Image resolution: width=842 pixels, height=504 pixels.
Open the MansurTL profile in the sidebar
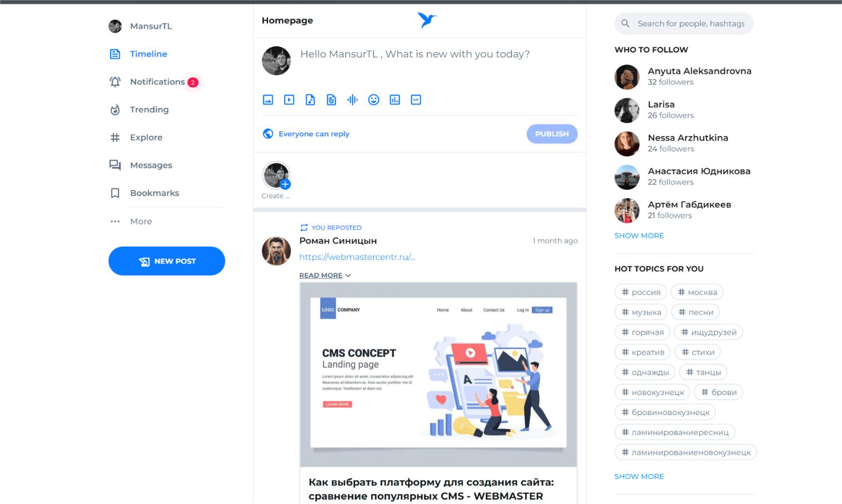(141, 26)
